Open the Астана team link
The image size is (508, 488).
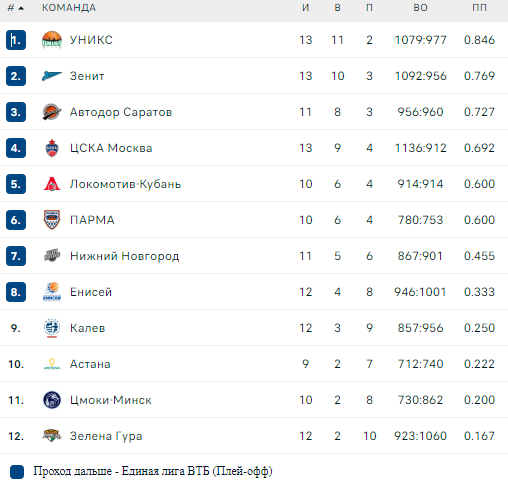[90, 364]
